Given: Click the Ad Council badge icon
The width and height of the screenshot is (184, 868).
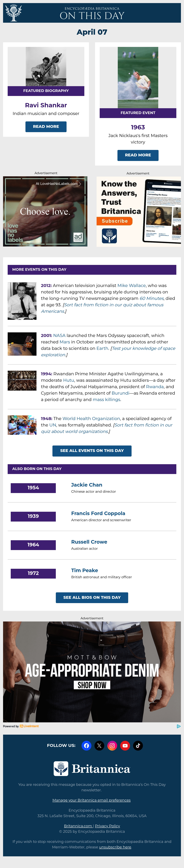Looking at the screenshot, I should 78,237.
